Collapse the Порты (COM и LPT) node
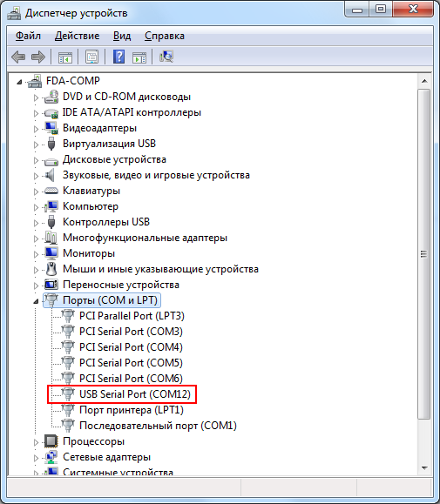Image resolution: width=440 pixels, height=504 pixels. (36, 301)
